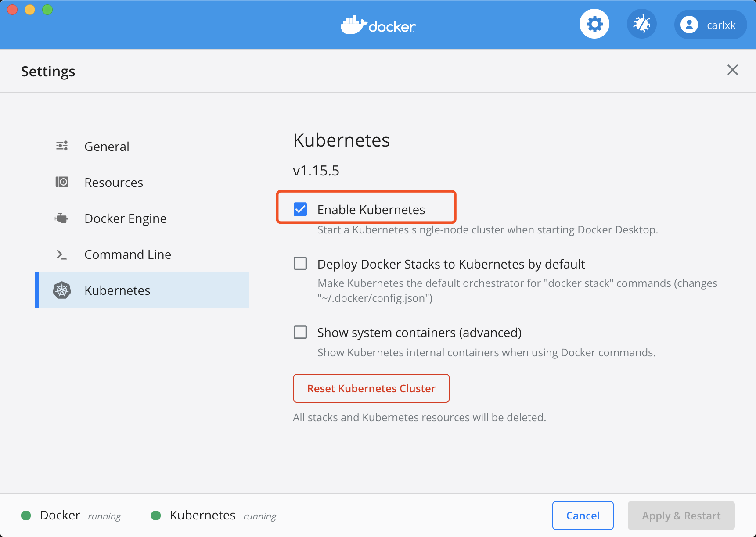Close the Settings panel with X
The height and width of the screenshot is (537, 756).
coord(732,70)
